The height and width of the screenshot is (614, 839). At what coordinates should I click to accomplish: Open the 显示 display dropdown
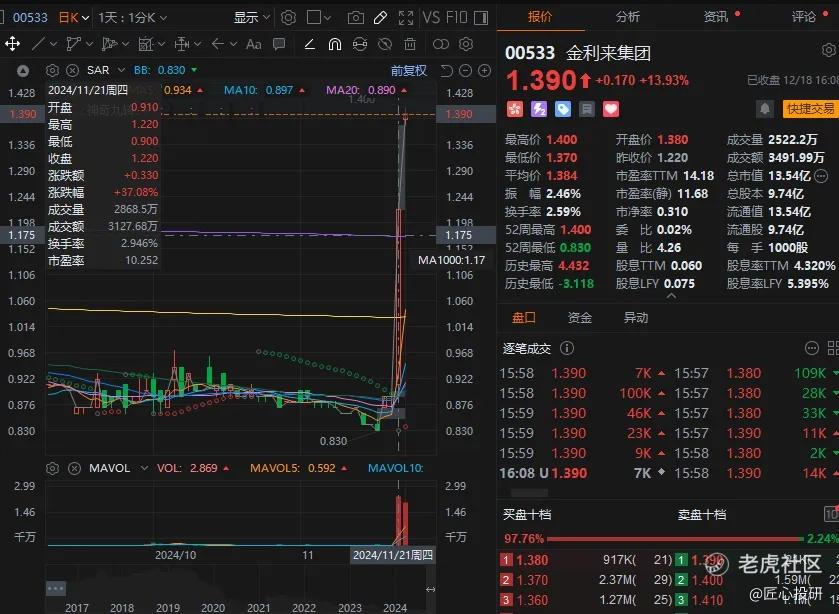(x=251, y=18)
